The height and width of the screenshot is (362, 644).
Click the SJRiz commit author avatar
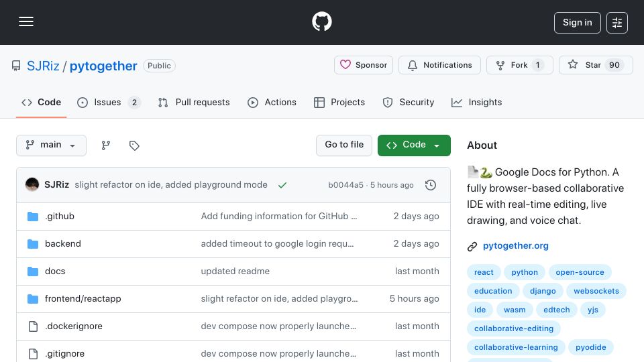[32, 185]
